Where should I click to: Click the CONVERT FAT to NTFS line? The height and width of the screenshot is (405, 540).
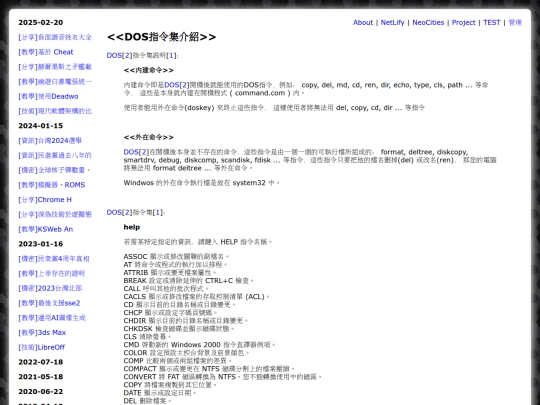pyautogui.click(x=222, y=377)
